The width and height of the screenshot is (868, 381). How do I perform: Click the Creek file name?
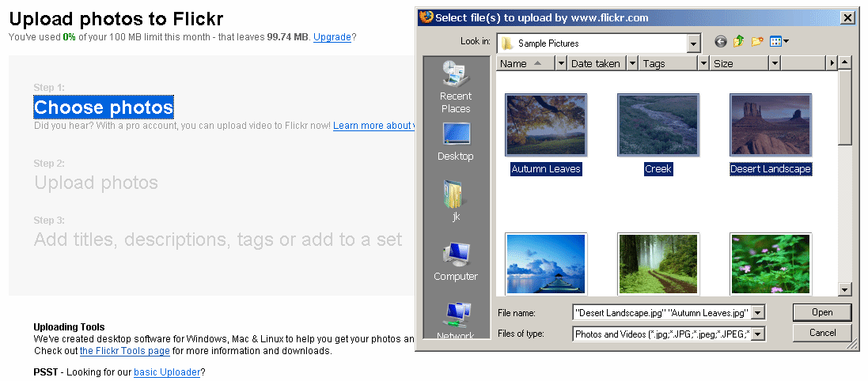(x=658, y=169)
